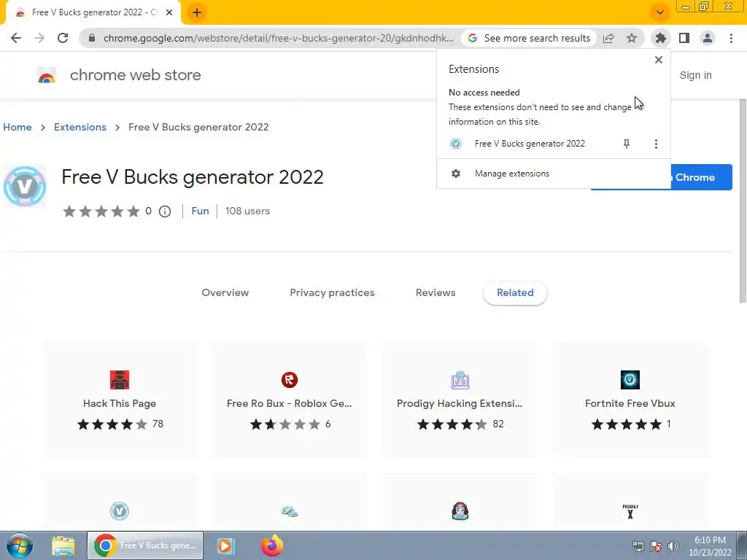Switch to the Reviews tab
The width and height of the screenshot is (747, 560).
click(436, 293)
